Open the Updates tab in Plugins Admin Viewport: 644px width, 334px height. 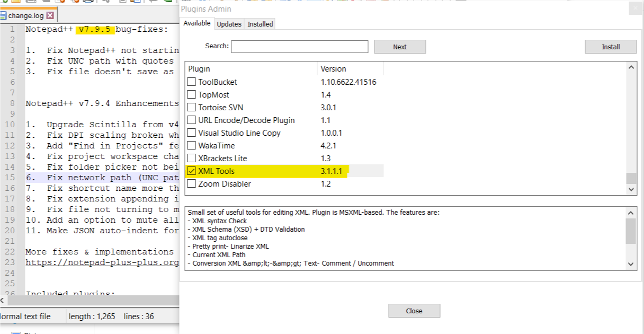coord(229,24)
